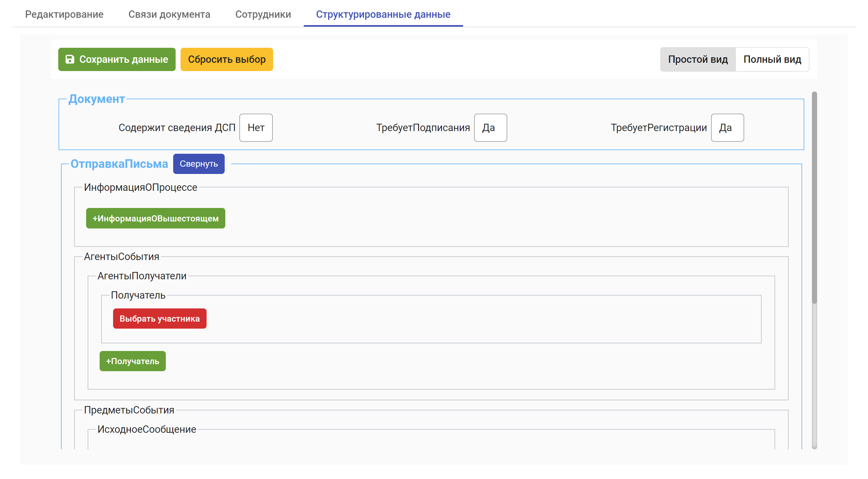Open the Связи документа tab
The image size is (868, 479).
[169, 14]
